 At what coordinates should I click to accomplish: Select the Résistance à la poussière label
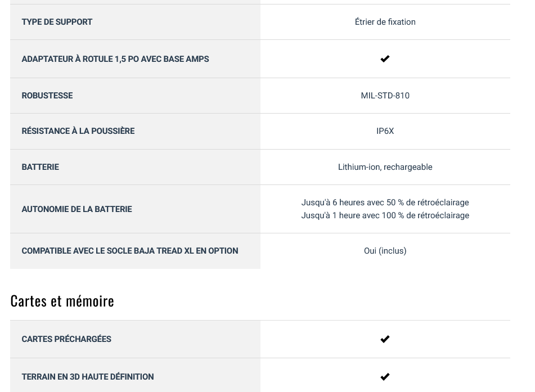[x=78, y=131]
